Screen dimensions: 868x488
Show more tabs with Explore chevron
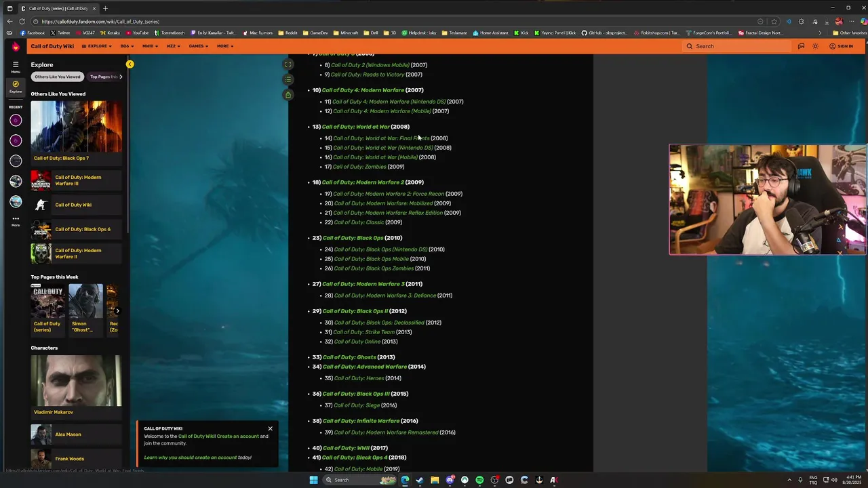click(121, 77)
